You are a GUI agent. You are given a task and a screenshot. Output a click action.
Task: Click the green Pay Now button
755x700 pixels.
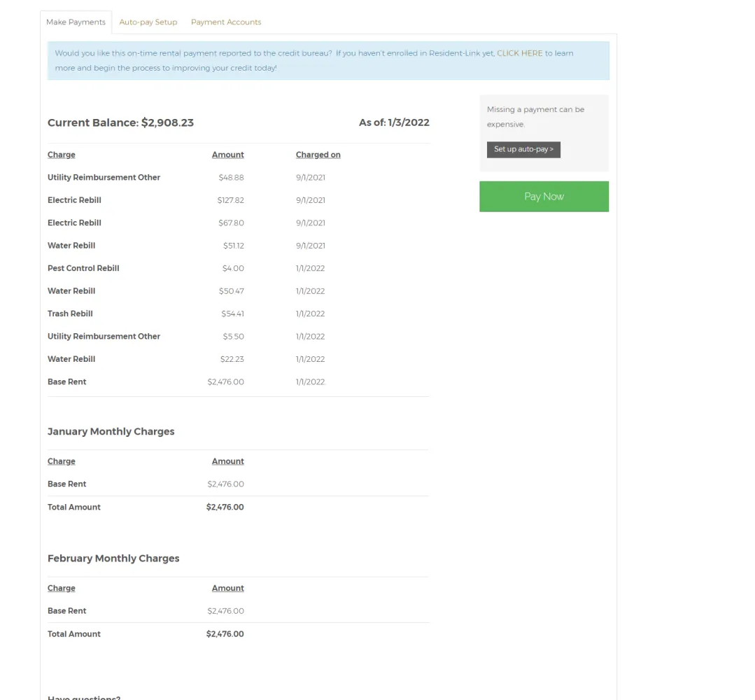(544, 197)
